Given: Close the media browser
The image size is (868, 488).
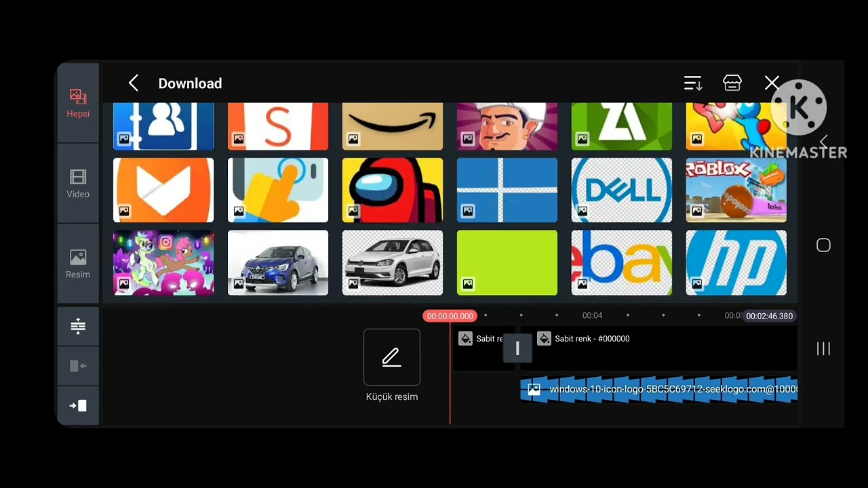Looking at the screenshot, I should [772, 83].
